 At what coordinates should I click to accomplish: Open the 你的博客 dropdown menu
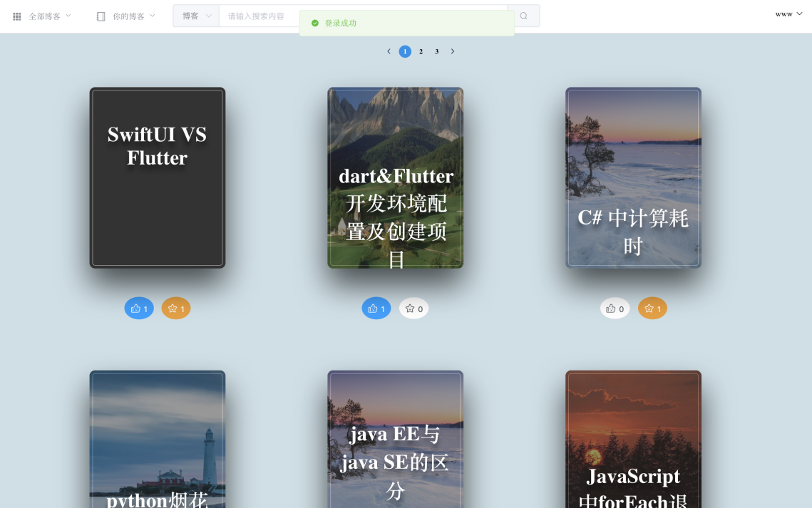pyautogui.click(x=126, y=16)
